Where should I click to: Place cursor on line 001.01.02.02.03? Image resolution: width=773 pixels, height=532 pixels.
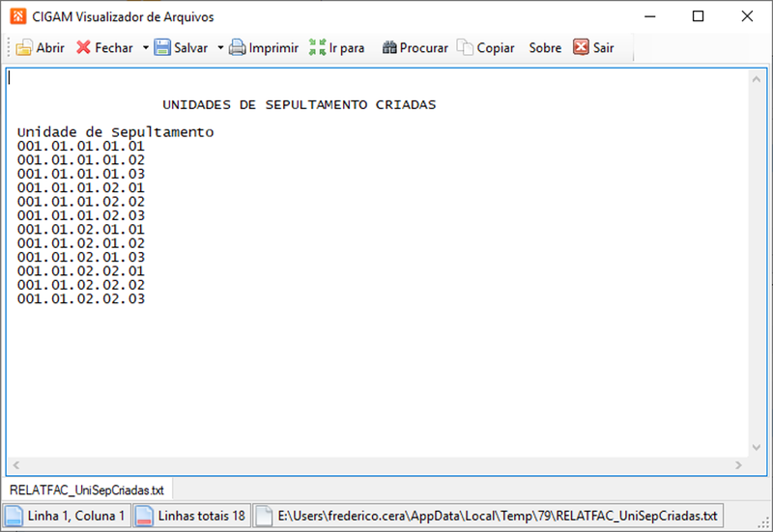coord(81,298)
